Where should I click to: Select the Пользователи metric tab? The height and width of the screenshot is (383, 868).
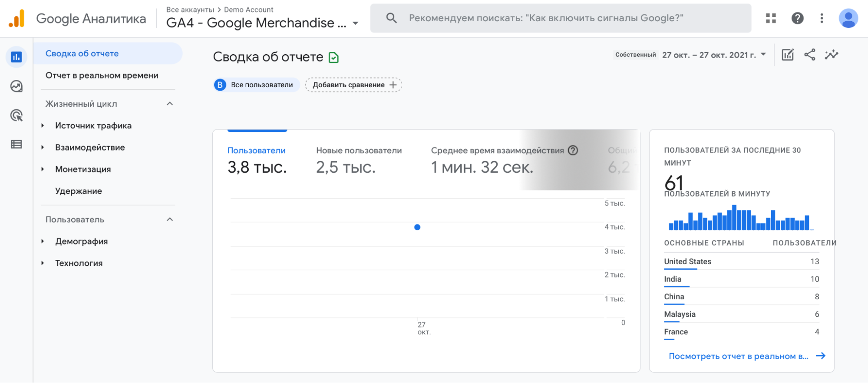[257, 160]
